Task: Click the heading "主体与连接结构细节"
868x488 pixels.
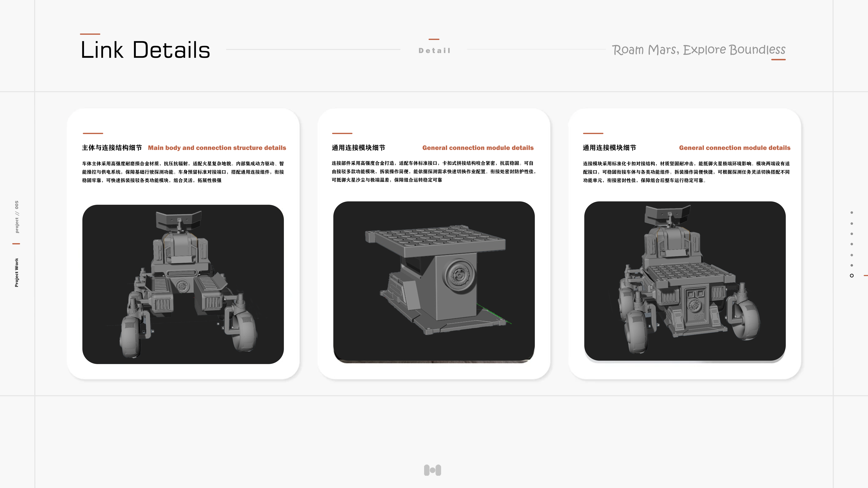Action: click(112, 148)
